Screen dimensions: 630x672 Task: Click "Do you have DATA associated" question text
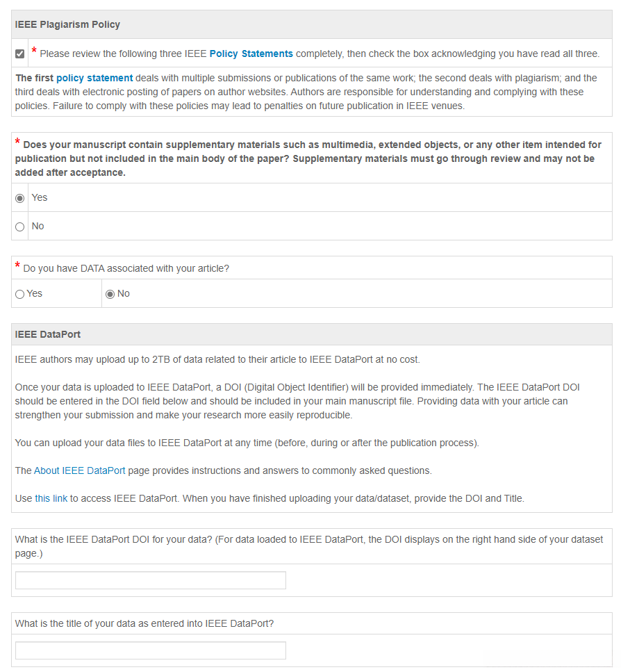coord(126,268)
